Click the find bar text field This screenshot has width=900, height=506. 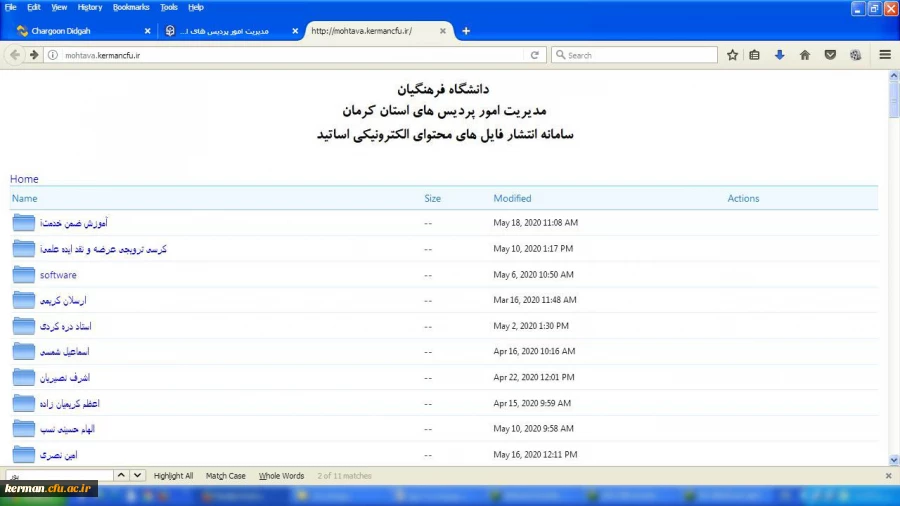click(60, 476)
